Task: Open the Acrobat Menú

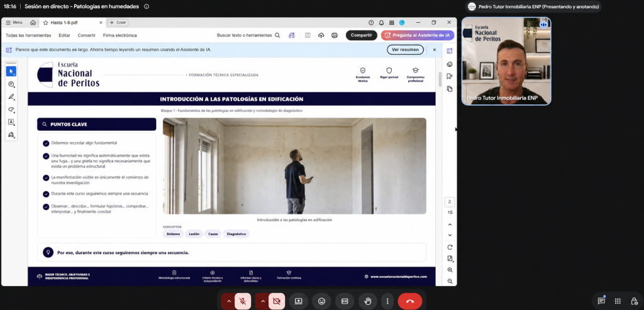Action: (14, 23)
